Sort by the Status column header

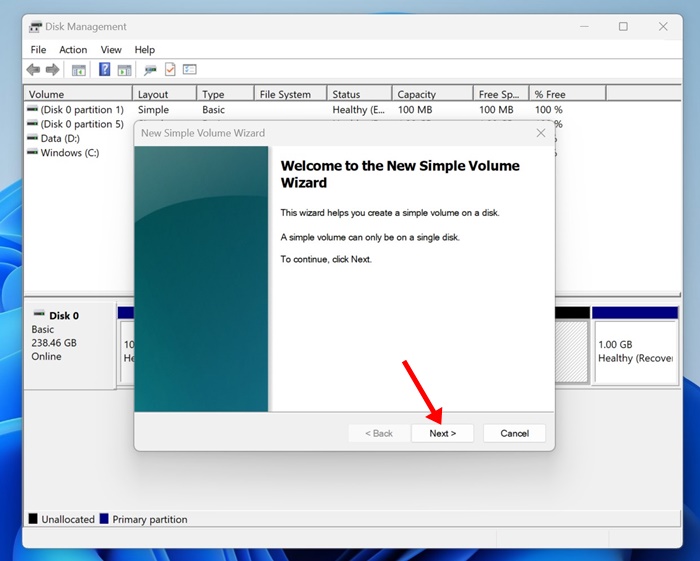(360, 94)
